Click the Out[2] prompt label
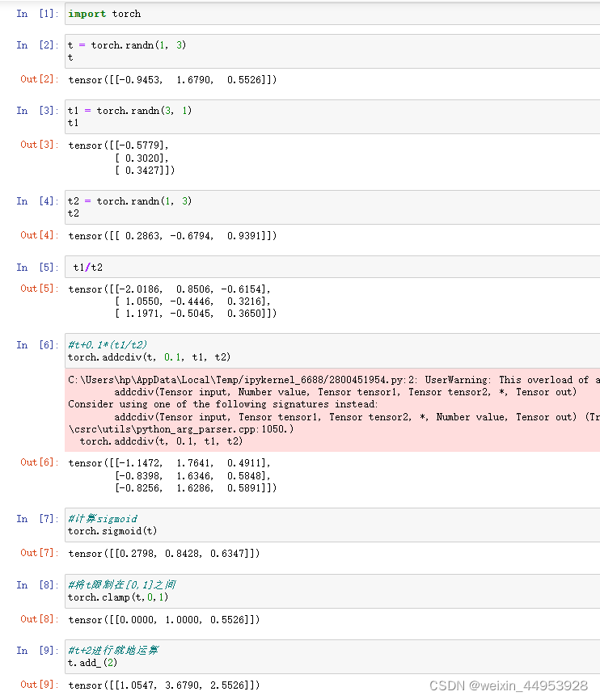600x700 pixels. 40,79
